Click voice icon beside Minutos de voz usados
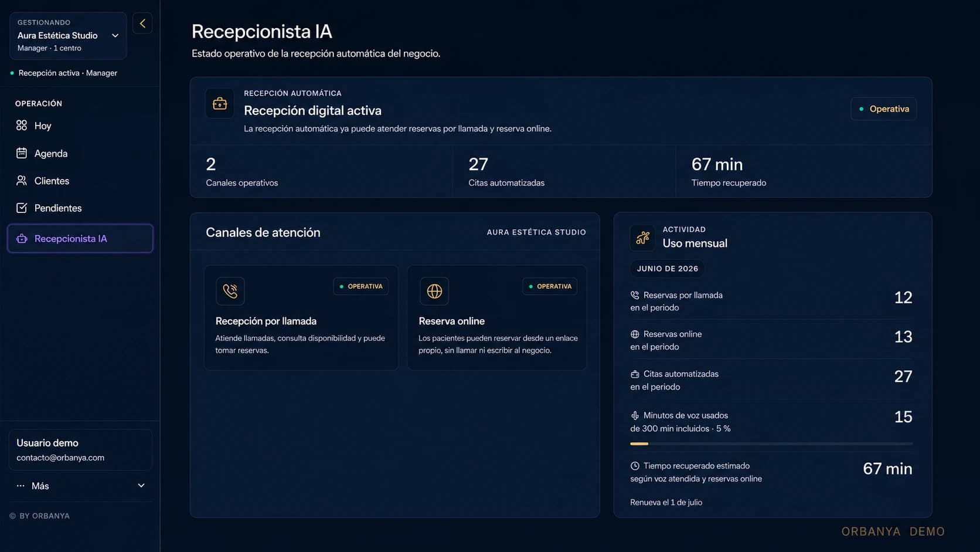980x552 pixels. point(635,415)
